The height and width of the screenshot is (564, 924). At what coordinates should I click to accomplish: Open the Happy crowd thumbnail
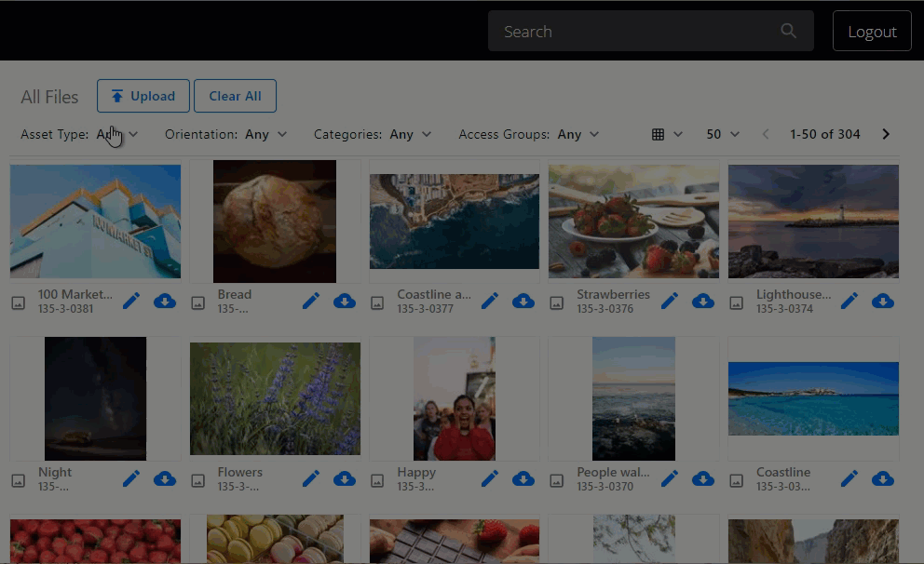pyautogui.click(x=455, y=398)
